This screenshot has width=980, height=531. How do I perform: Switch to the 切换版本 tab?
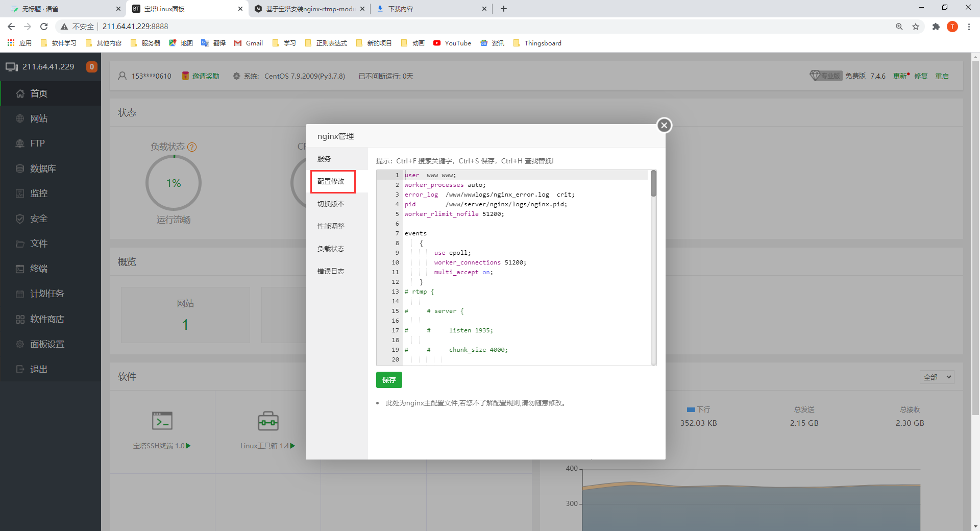coord(331,204)
